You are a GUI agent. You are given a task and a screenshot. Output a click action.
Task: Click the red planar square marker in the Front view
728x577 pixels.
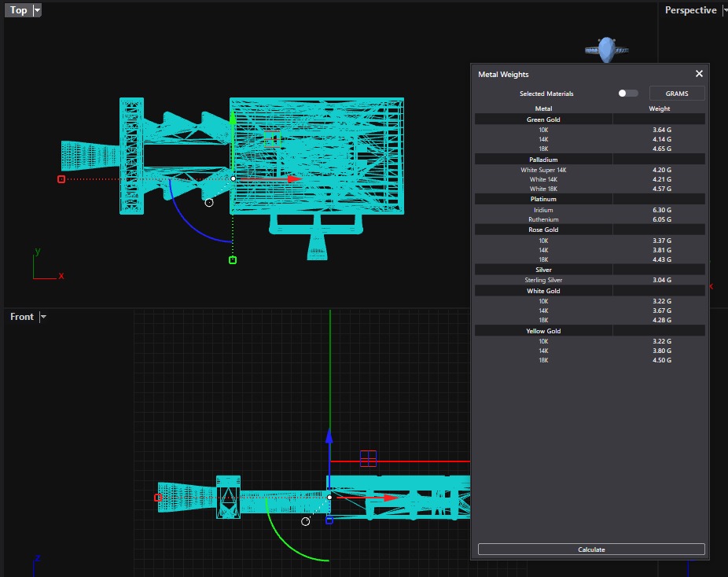tap(368, 458)
